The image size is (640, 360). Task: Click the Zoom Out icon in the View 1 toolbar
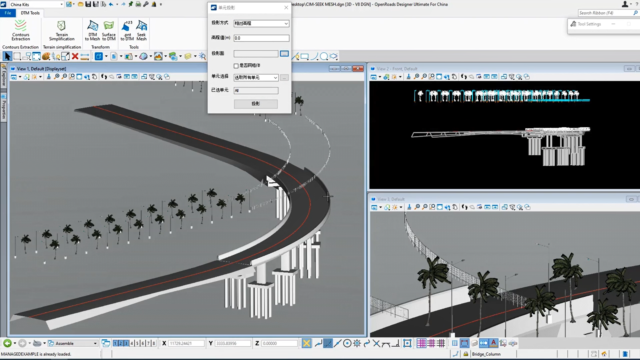click(64, 77)
